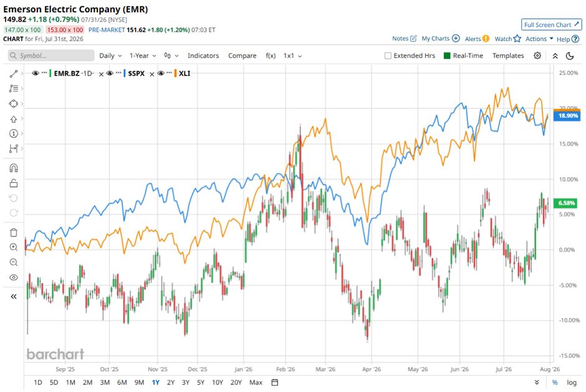This screenshot has width=586, height=392.
Task: Enable the Extended Hrs checkbox
Action: 388,55
